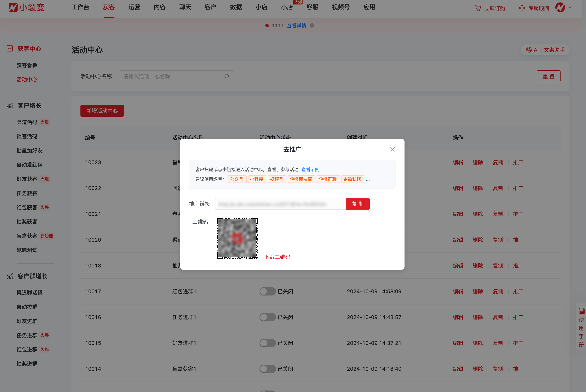Click 编辑 for row 10023
The height and width of the screenshot is (392, 586).
coord(458,162)
